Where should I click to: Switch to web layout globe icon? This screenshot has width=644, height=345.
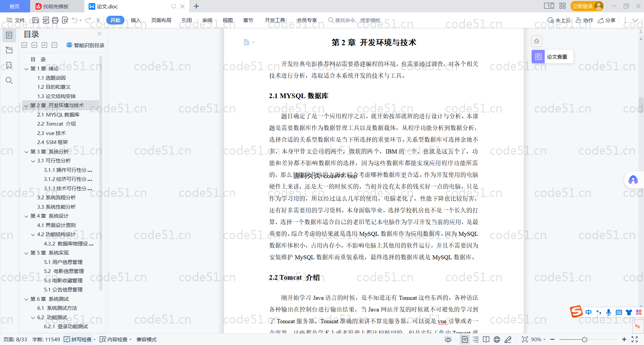point(497,339)
